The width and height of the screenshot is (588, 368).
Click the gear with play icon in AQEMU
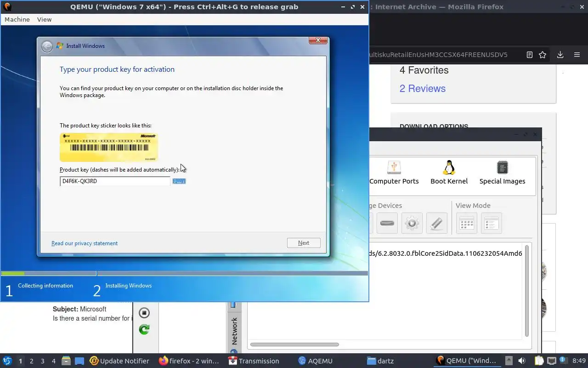[412, 224]
